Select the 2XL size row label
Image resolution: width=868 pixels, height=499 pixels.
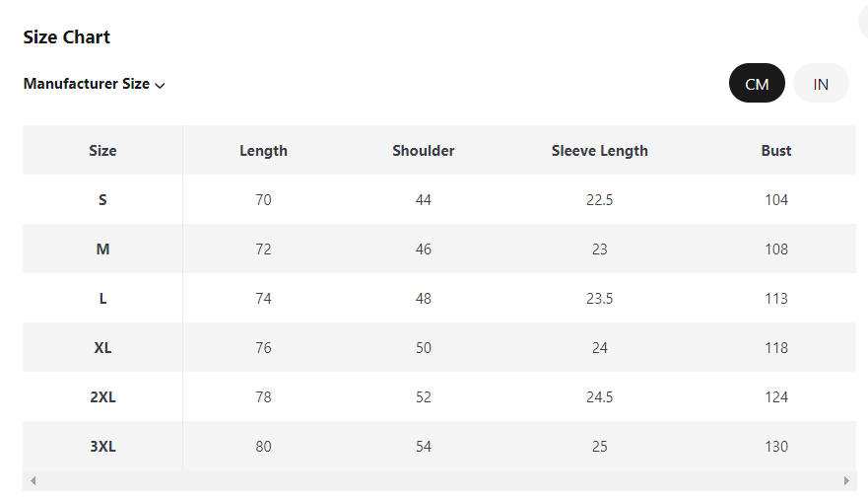tap(102, 397)
